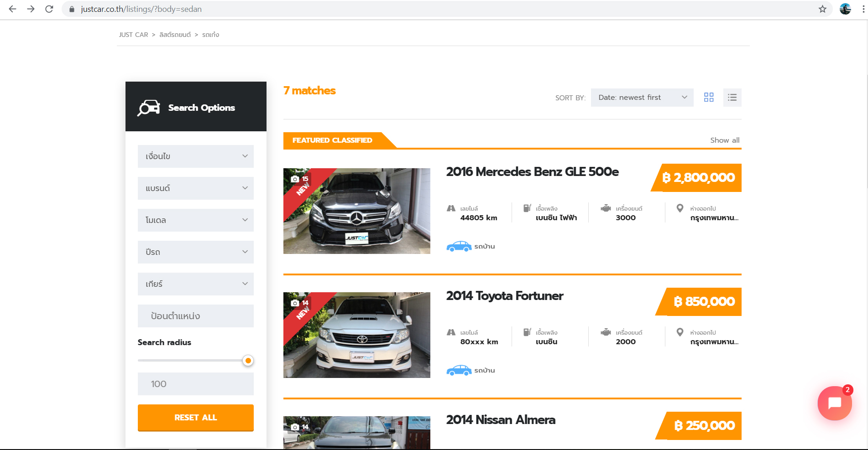
Task: Click the ฿ 850,000 price tag
Action: point(699,302)
